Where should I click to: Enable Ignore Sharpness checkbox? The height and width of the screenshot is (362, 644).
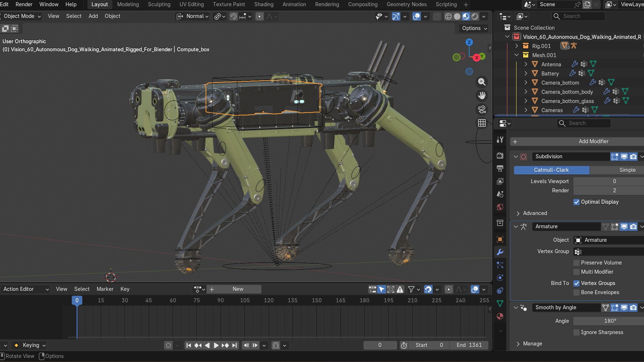click(576, 333)
